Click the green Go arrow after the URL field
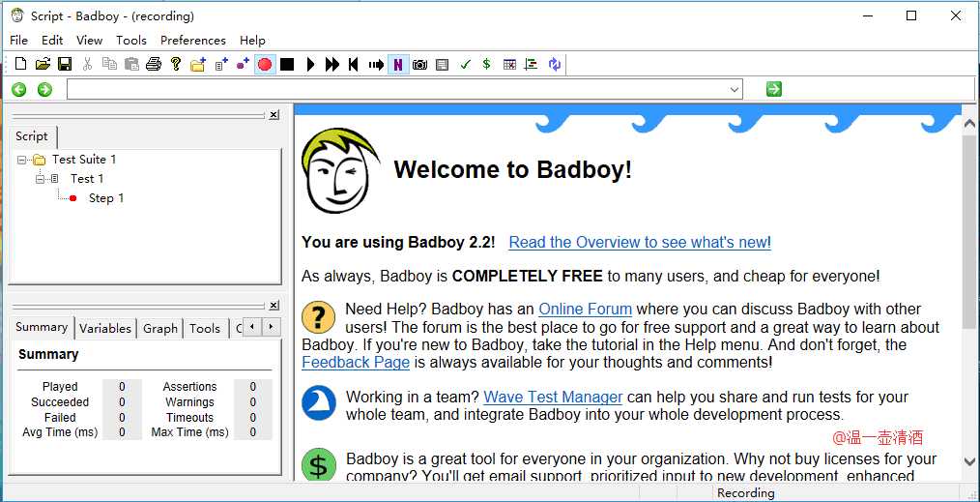This screenshot has height=502, width=980. [774, 89]
